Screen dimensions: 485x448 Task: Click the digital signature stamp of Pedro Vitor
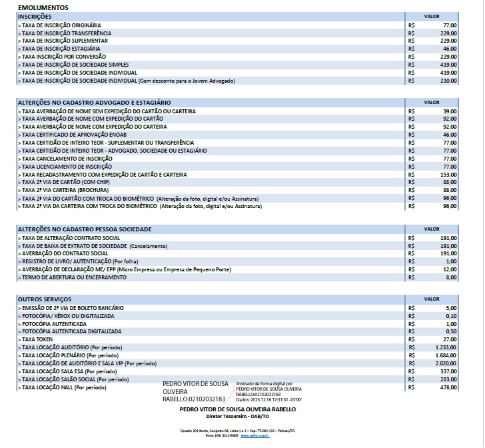(x=230, y=392)
